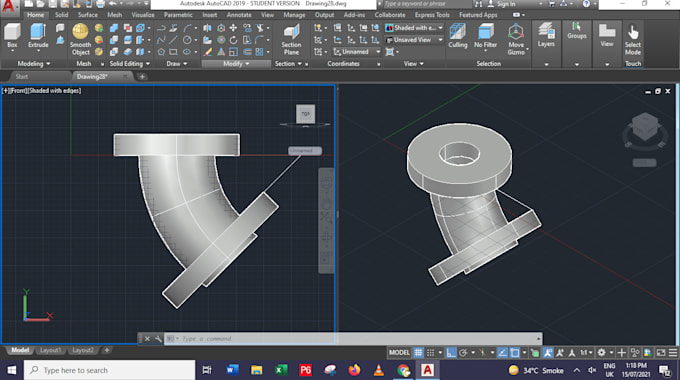Select the Move Gizmo tool
Image resolution: width=680 pixels, height=380 pixels.
516,39
